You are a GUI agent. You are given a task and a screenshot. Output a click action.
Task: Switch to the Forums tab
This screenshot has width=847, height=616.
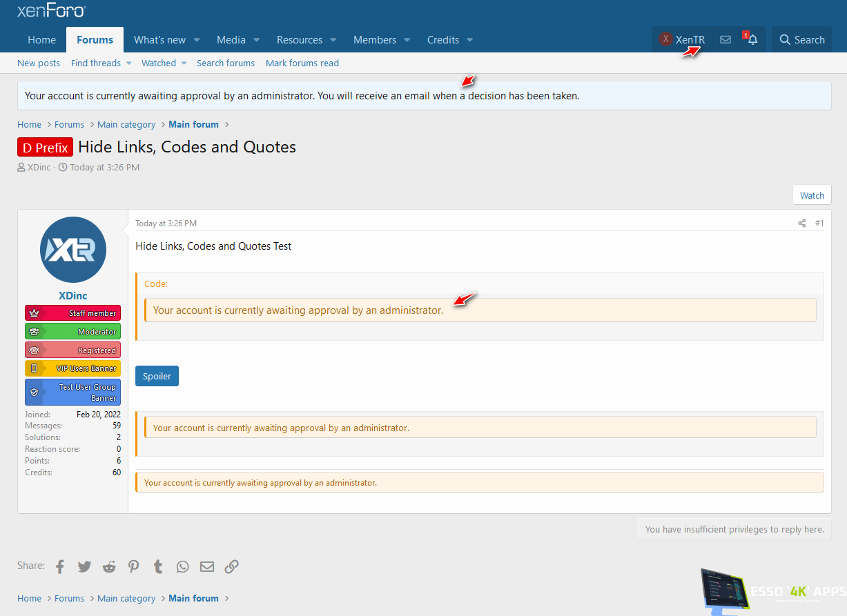[95, 40]
